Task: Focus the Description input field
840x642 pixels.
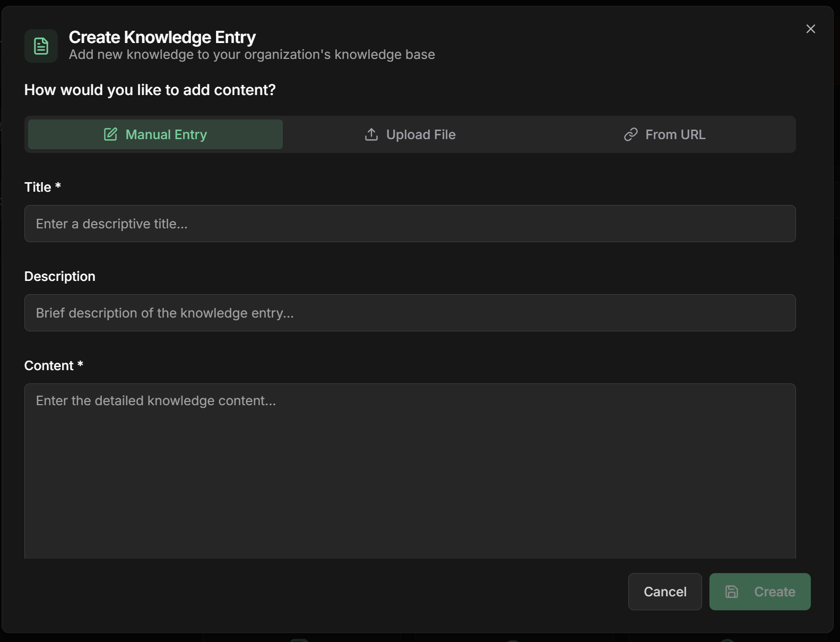Action: point(410,313)
